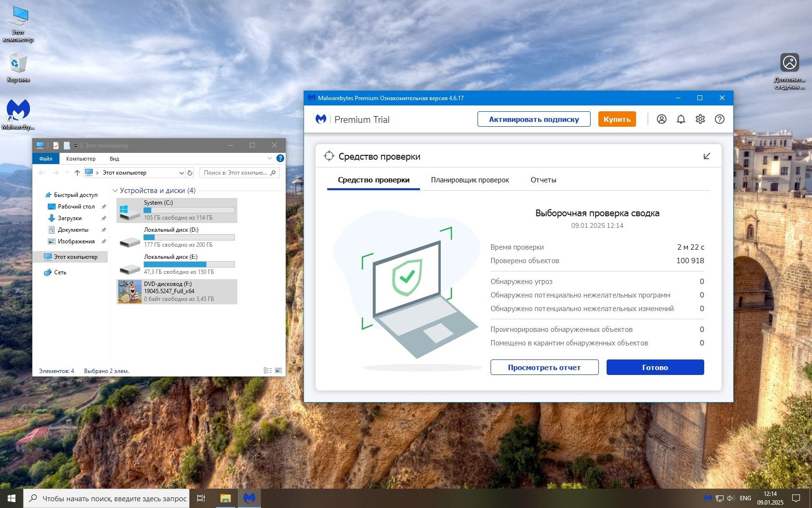Image resolution: width=812 pixels, height=508 pixels.
Task: Click the Explorer search box
Action: pos(239,173)
